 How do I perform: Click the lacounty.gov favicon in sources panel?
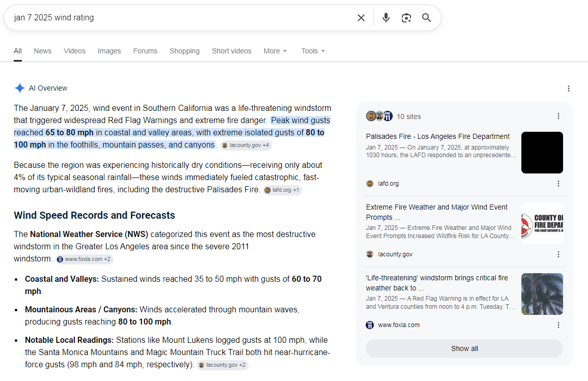click(370, 254)
